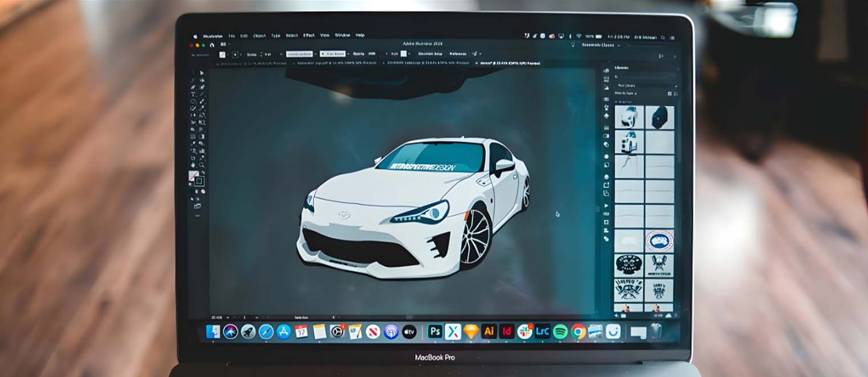The image size is (868, 377).
Task: Open Lightroom Classic from the dock
Action: pyautogui.click(x=542, y=331)
